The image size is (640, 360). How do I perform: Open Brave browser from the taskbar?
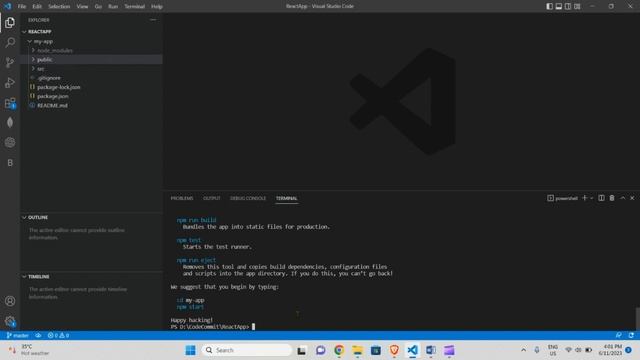click(x=394, y=350)
